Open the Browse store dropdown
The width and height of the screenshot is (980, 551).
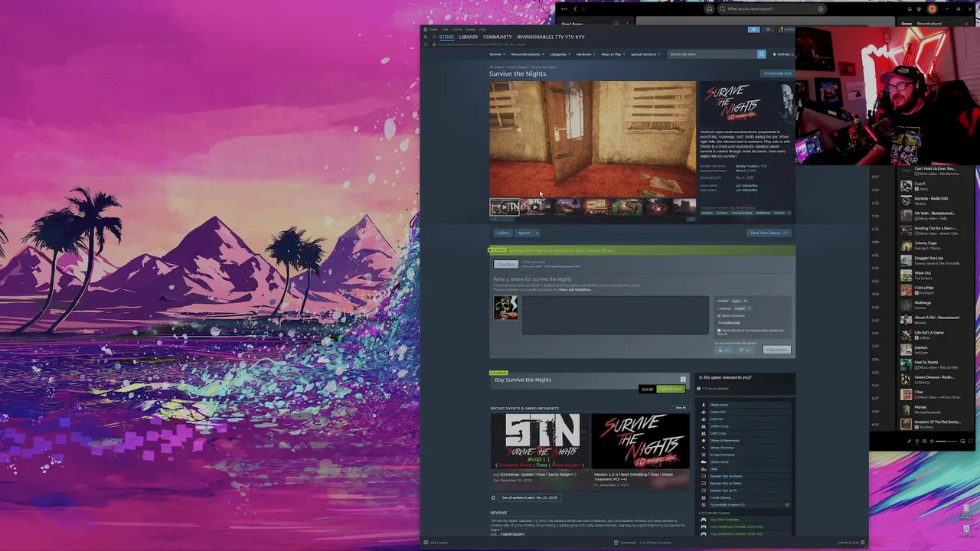click(x=496, y=54)
